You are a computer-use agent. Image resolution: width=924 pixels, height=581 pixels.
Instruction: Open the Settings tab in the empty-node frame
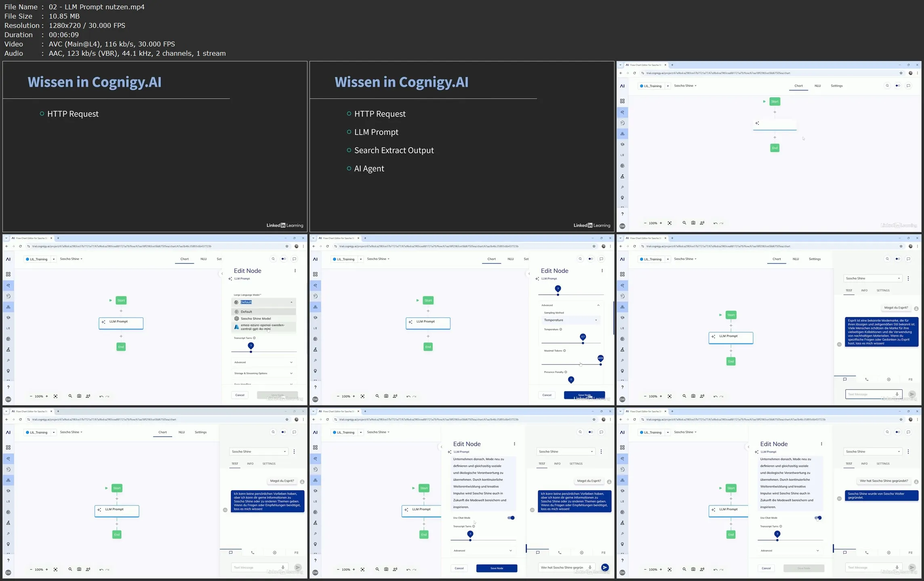[x=836, y=86]
